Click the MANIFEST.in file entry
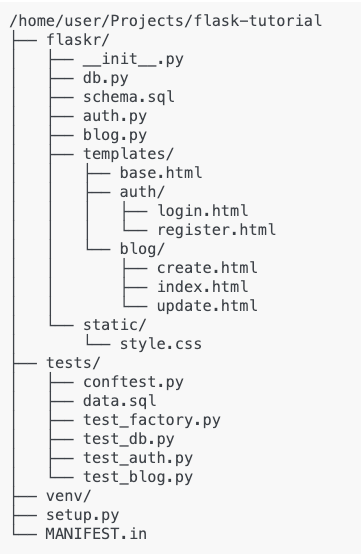The height and width of the screenshot is (554, 361). click(x=96, y=534)
